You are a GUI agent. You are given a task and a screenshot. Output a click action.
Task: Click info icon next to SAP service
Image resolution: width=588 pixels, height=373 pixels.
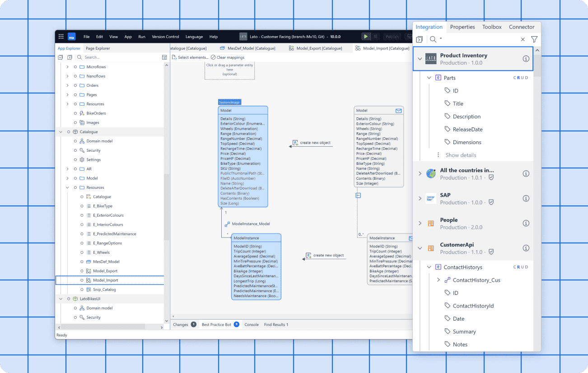pyautogui.click(x=526, y=199)
